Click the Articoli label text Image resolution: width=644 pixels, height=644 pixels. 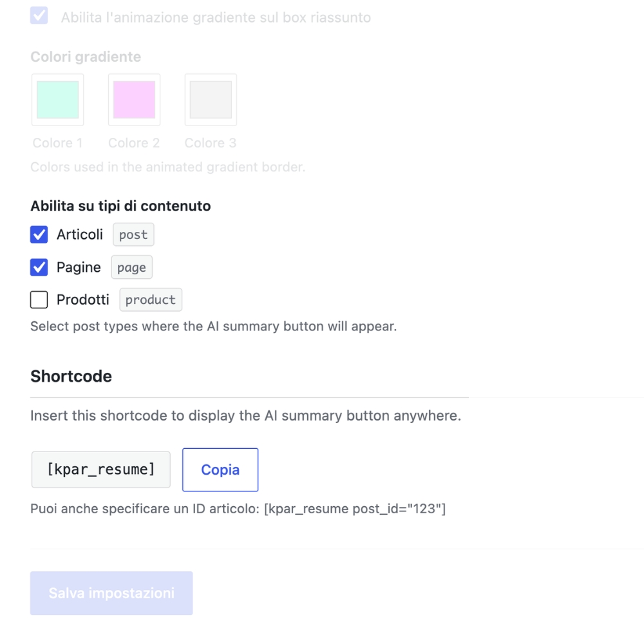pyautogui.click(x=80, y=234)
